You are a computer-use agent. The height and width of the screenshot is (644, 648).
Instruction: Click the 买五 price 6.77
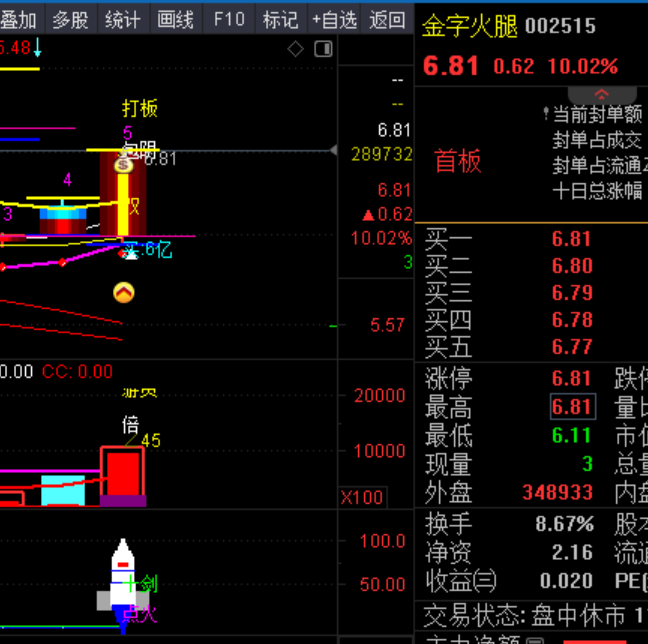pyautogui.click(x=572, y=346)
